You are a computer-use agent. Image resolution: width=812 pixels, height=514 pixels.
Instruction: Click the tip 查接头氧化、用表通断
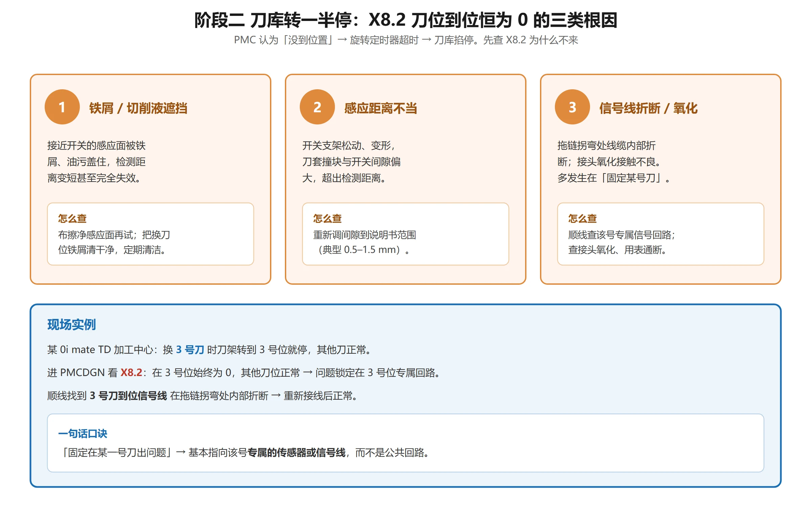coord(617,250)
